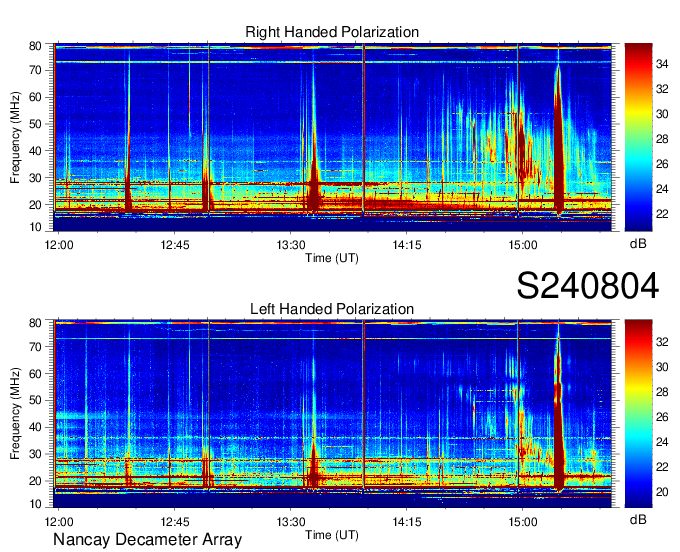Click the left-handed plot's color scale bar
This screenshot has height=552, width=680.
coord(638,414)
